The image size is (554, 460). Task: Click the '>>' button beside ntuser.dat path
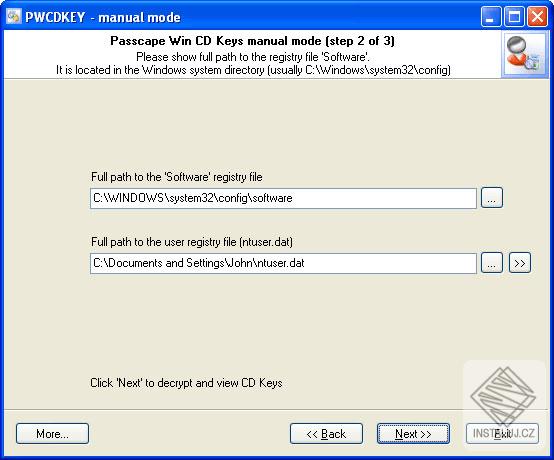pos(520,263)
